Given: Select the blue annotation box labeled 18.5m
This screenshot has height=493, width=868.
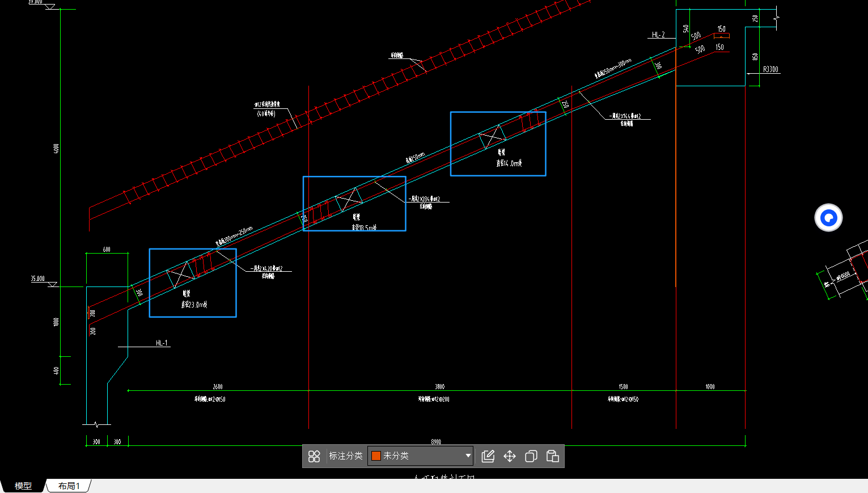Looking at the screenshot, I should (x=354, y=204).
